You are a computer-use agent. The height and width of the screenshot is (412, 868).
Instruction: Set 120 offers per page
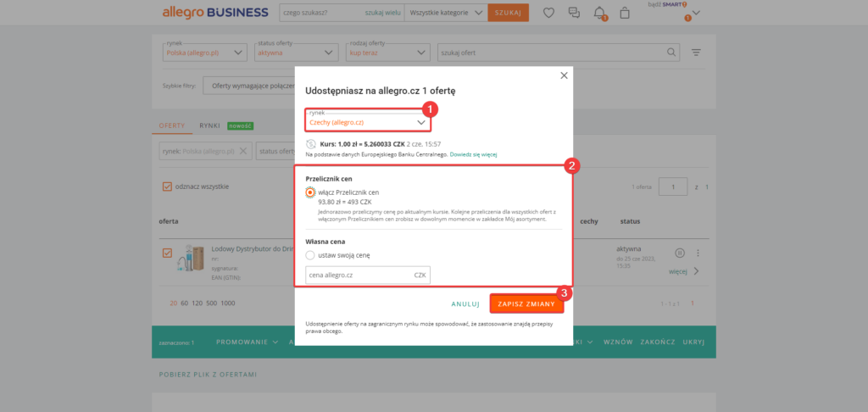[197, 303]
